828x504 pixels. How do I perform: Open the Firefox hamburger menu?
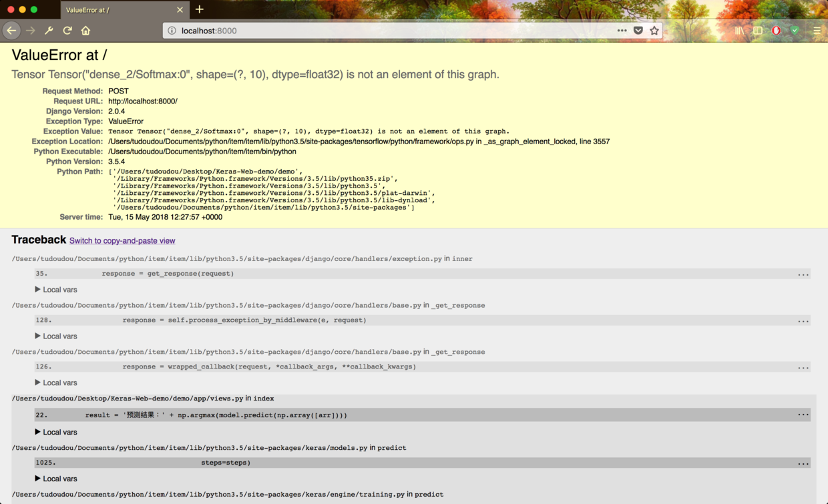817,31
